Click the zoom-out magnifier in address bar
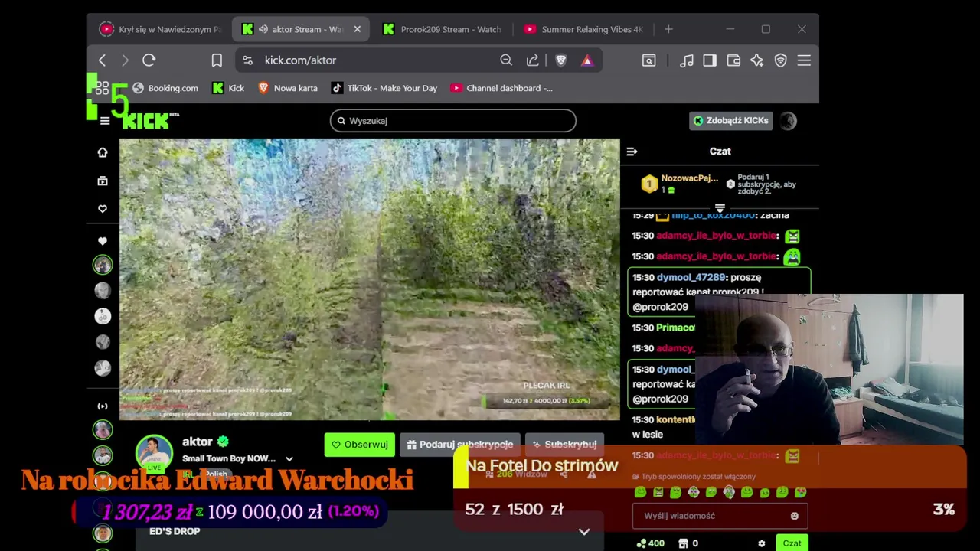Image resolution: width=980 pixels, height=551 pixels. coord(506,60)
